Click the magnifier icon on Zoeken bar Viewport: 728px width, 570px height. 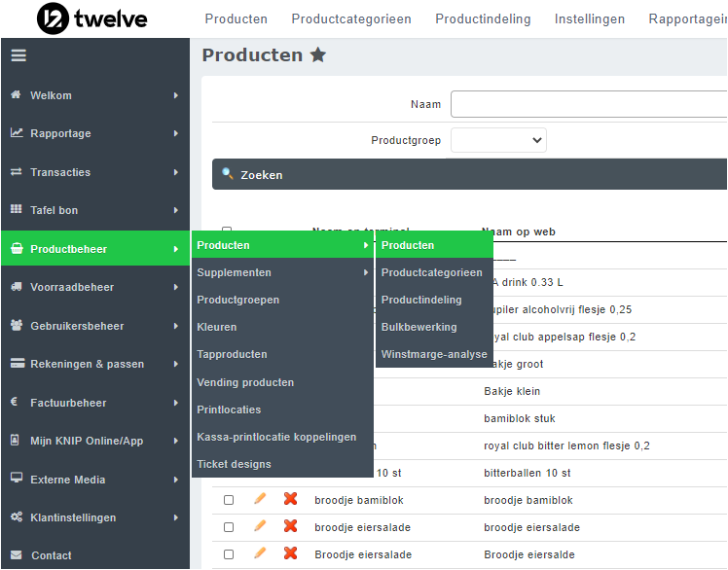pos(228,174)
